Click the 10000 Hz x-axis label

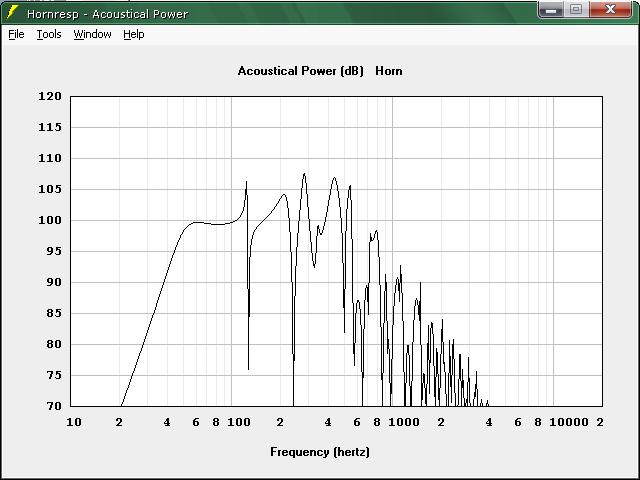pos(569,422)
